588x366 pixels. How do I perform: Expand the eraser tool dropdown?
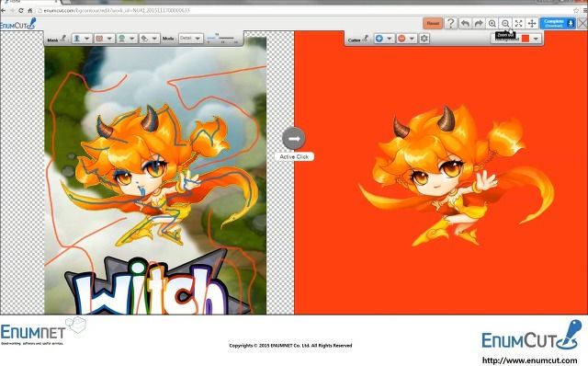pos(154,39)
